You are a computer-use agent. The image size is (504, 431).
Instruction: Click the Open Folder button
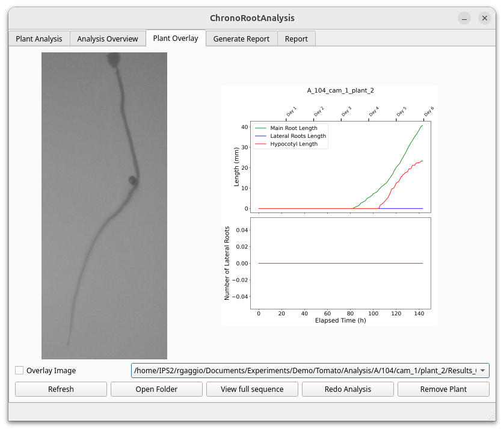(156, 389)
